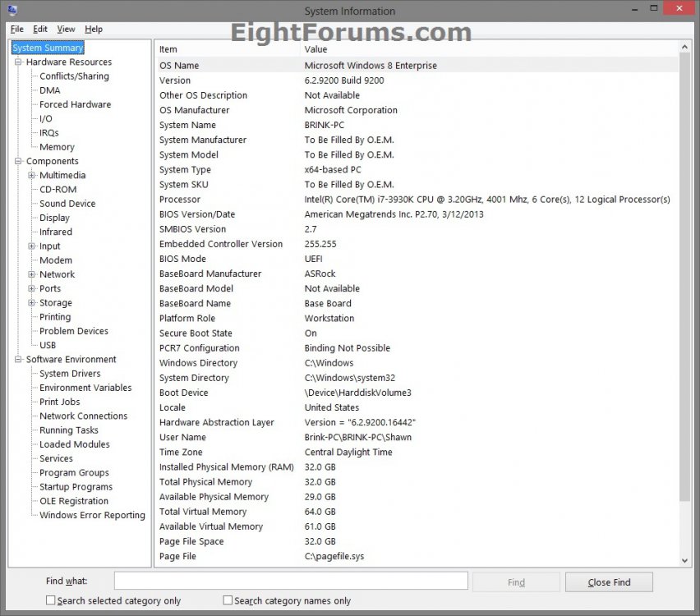Select the Sound Device component
Viewport: 700px width, 616px height.
click(67, 204)
